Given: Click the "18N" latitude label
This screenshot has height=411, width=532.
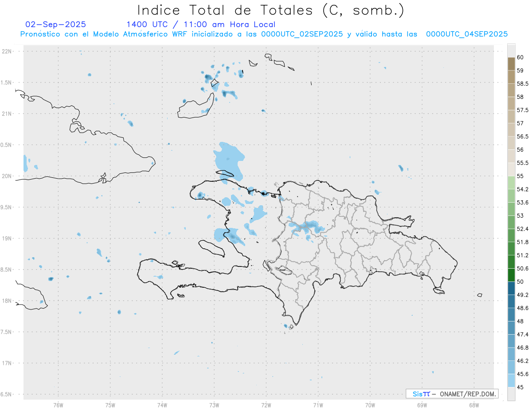Looking at the screenshot, I should [x=7, y=301].
